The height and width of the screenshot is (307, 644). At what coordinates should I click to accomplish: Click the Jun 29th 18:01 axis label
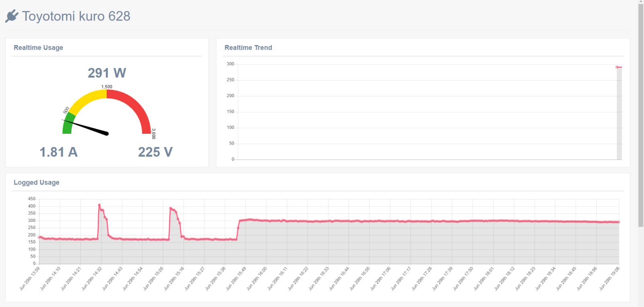tap(484, 278)
